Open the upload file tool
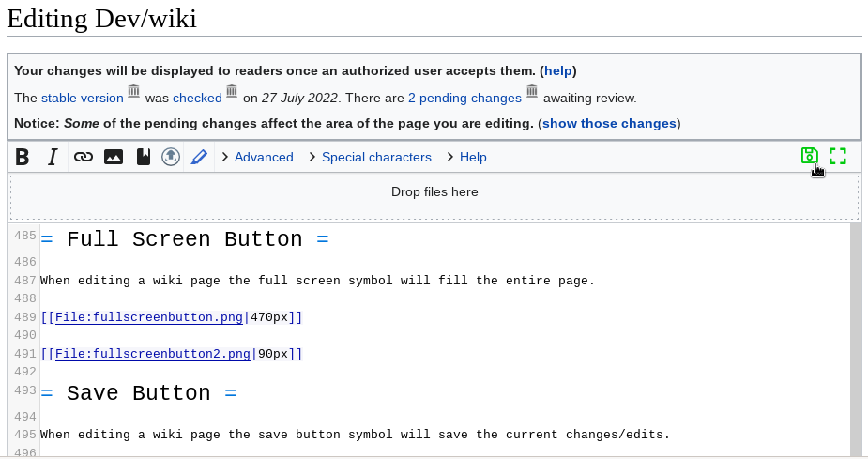The height and width of the screenshot is (459, 868). tap(171, 157)
